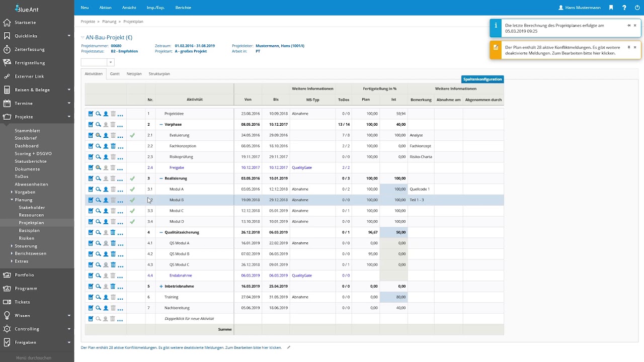Screen dimensions: 644x362
Task: Click the Spaltenkonfiguration button
Action: pos(482,79)
